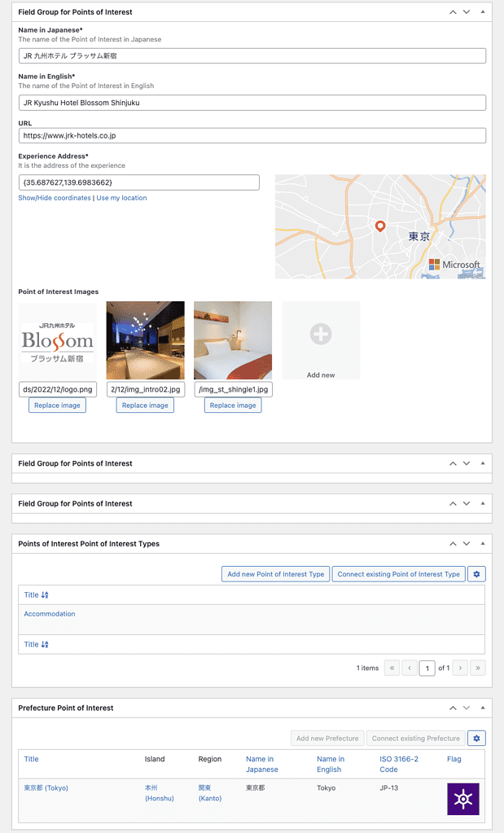
Task: Sort by Flag column header
Action: click(x=454, y=759)
